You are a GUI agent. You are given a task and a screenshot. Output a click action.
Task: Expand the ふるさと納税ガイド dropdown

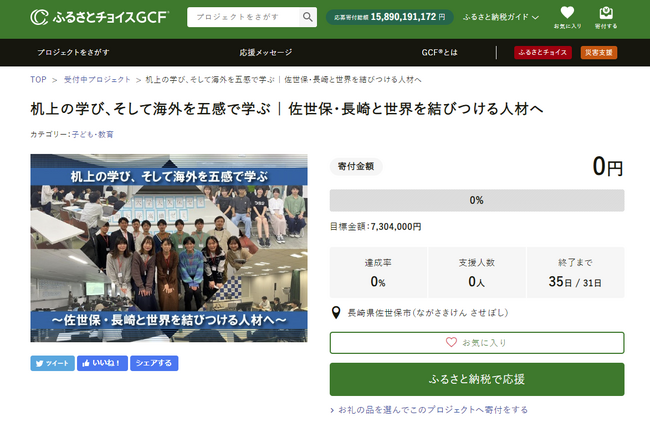point(501,17)
